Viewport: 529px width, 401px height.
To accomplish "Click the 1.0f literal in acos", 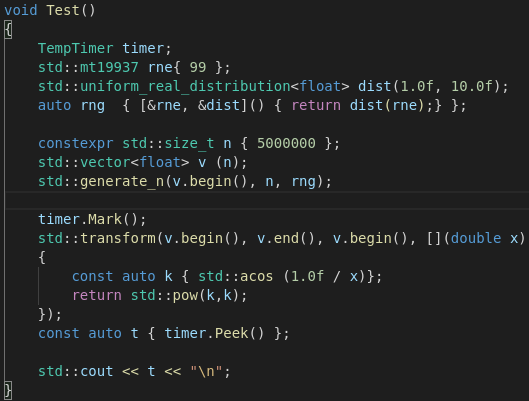I will pyautogui.click(x=307, y=277).
